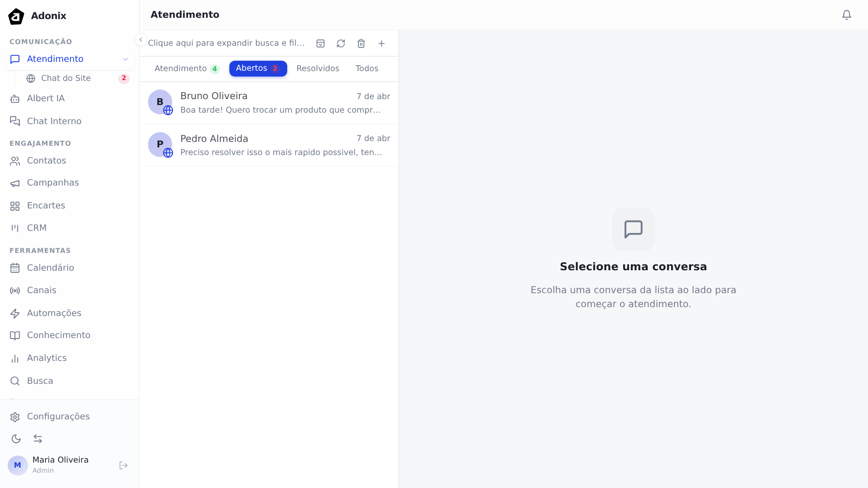Expand the Atendimento submenu chevron
Image resolution: width=868 pixels, height=488 pixels.
(x=125, y=59)
